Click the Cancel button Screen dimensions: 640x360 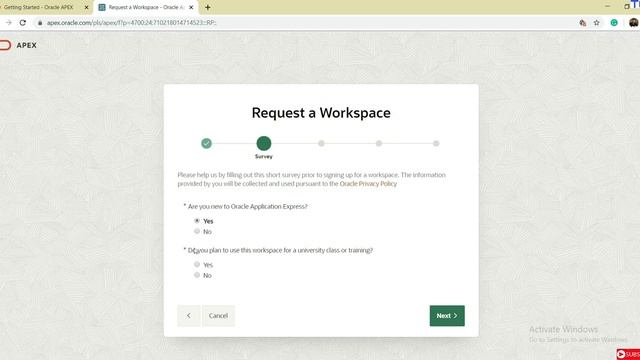point(218,316)
